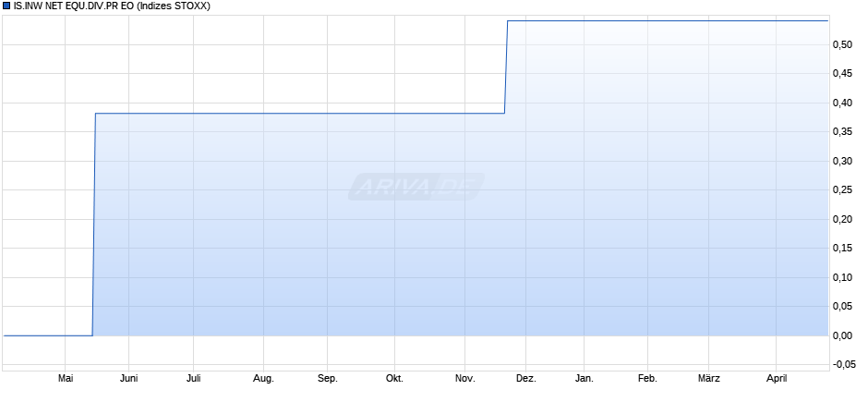868x402 pixels.
Task: Click the 0,25 value on the price axis
Action: 845,190
